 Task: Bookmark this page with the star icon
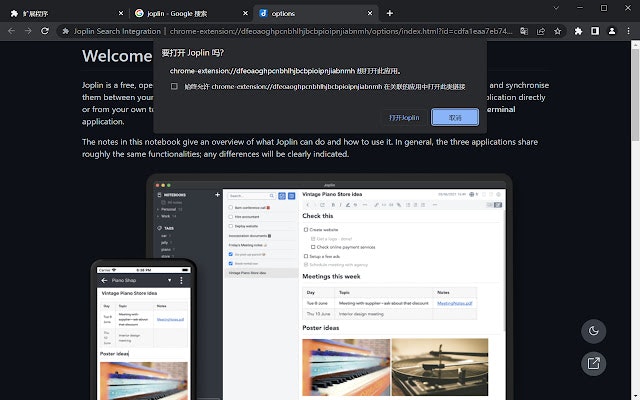click(x=558, y=31)
